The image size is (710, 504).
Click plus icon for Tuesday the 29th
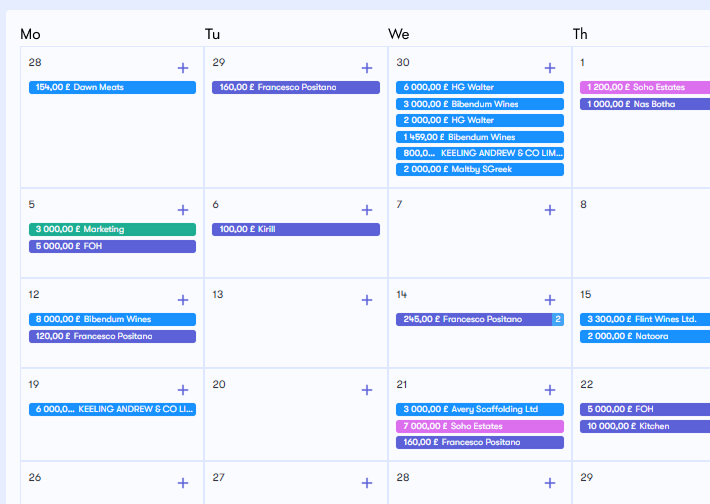coord(367,68)
